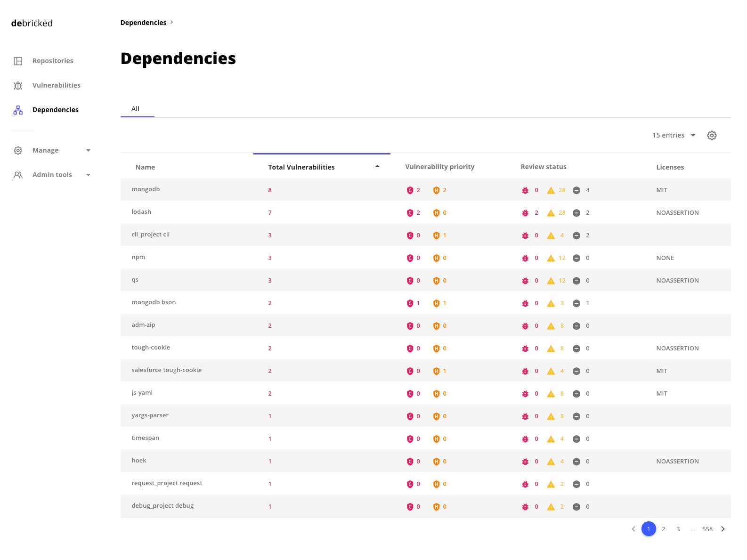
Task: Open the adm-zip dependency
Action: coord(143,325)
